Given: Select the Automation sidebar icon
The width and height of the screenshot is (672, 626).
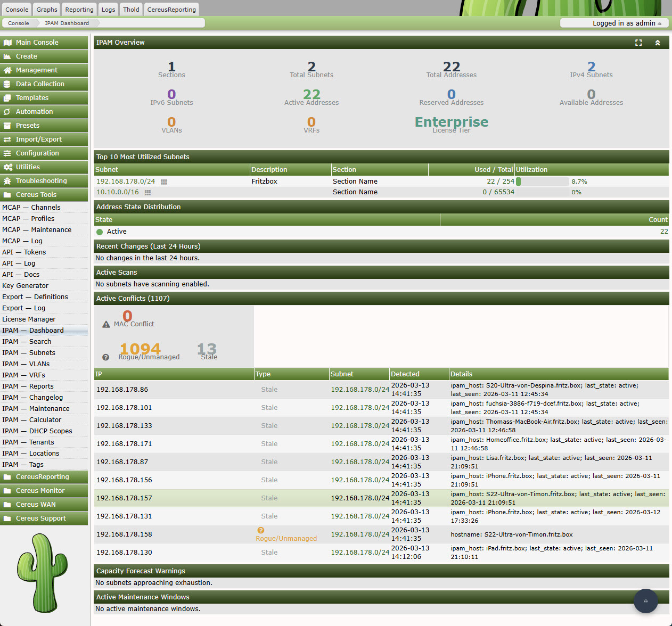Looking at the screenshot, I should tap(7, 111).
